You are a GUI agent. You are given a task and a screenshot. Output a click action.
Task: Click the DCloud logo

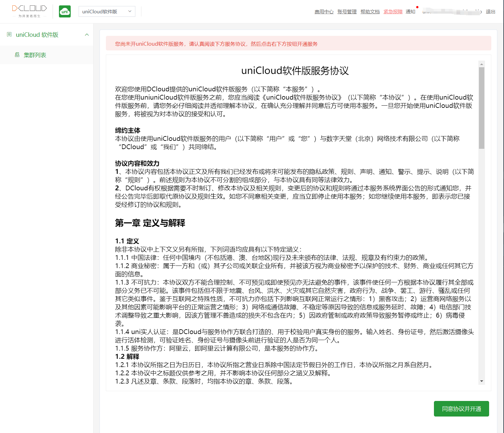[29, 11]
